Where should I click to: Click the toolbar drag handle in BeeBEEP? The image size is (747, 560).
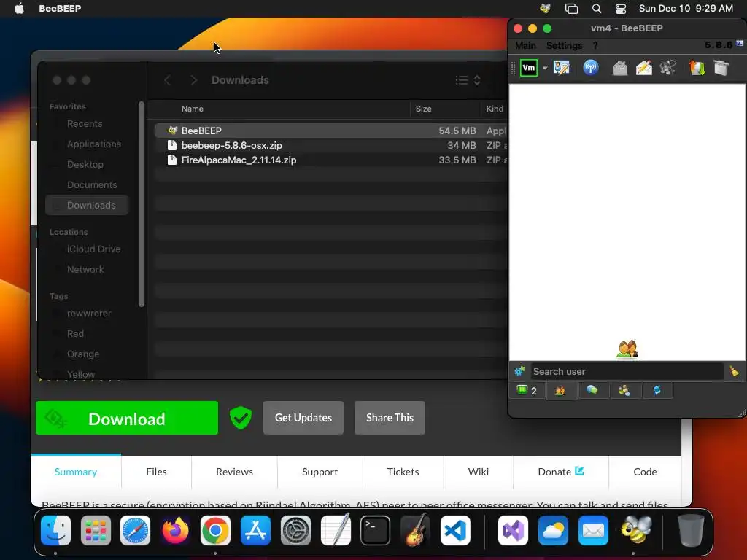tap(513, 68)
